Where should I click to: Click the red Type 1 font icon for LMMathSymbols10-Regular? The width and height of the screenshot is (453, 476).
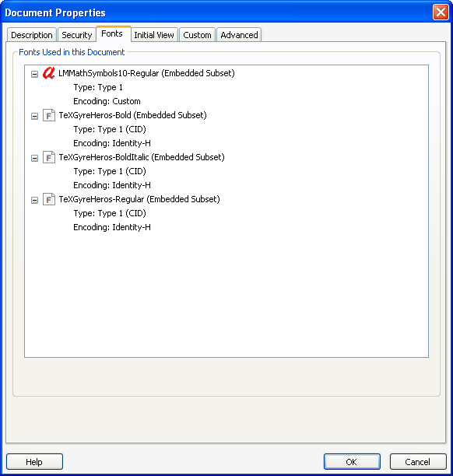click(48, 73)
